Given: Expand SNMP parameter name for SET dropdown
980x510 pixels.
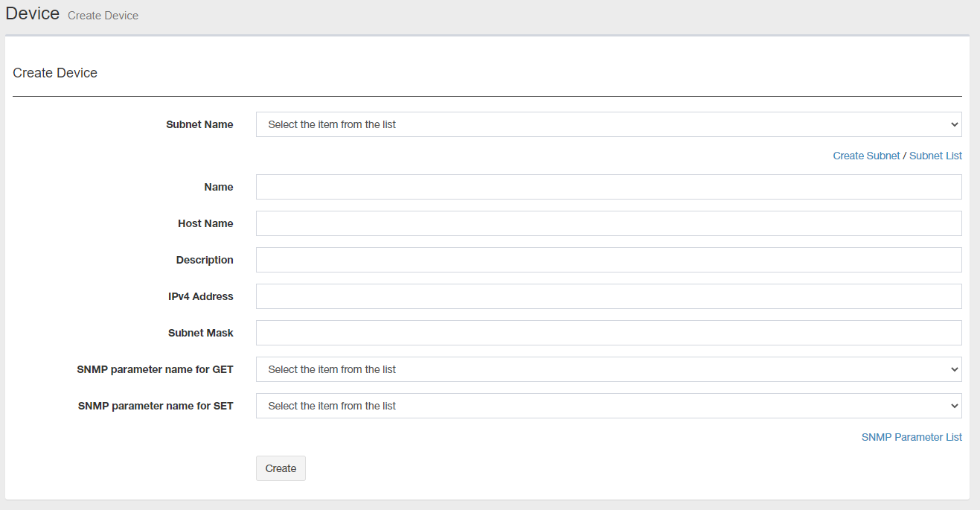Looking at the screenshot, I should click(608, 406).
